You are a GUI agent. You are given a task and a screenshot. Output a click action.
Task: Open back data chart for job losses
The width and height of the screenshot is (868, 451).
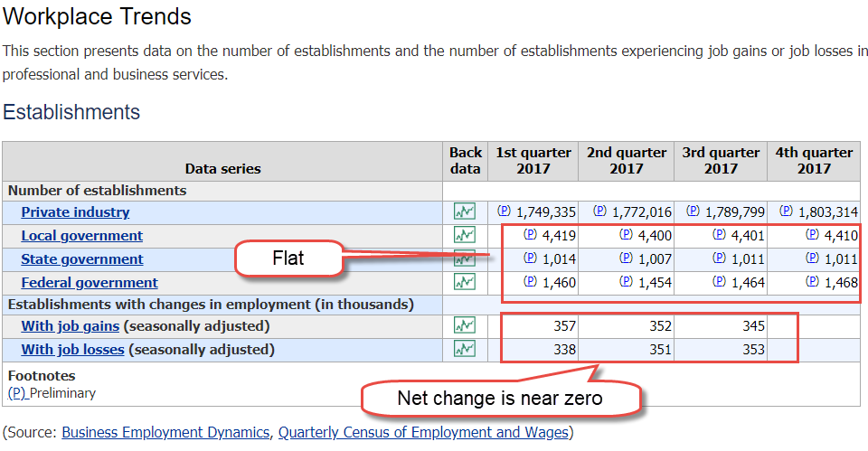(x=464, y=349)
